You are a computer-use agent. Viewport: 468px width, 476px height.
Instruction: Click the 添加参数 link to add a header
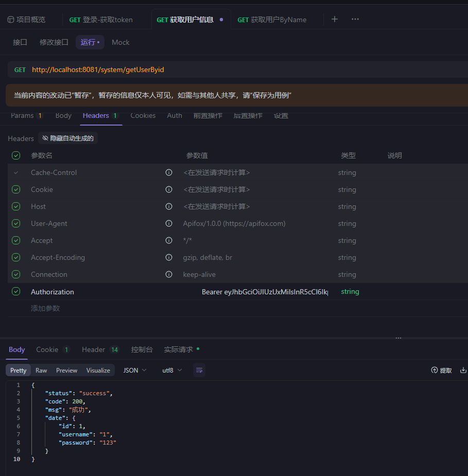[46, 308]
